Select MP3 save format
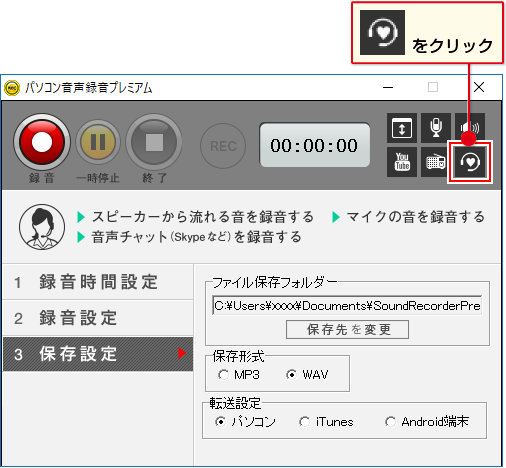 tap(239, 375)
